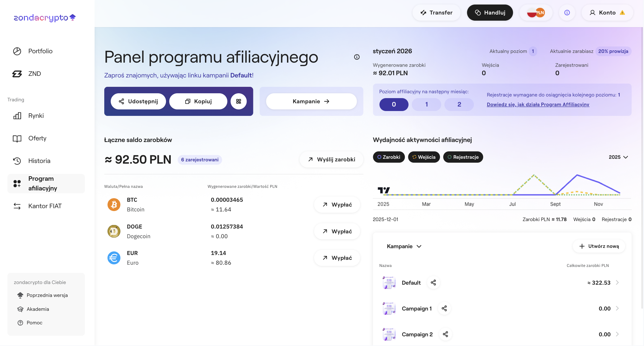Viewport: 644px width, 346px height.
Task: Click Wypłać for the EUR balance
Action: click(x=337, y=258)
